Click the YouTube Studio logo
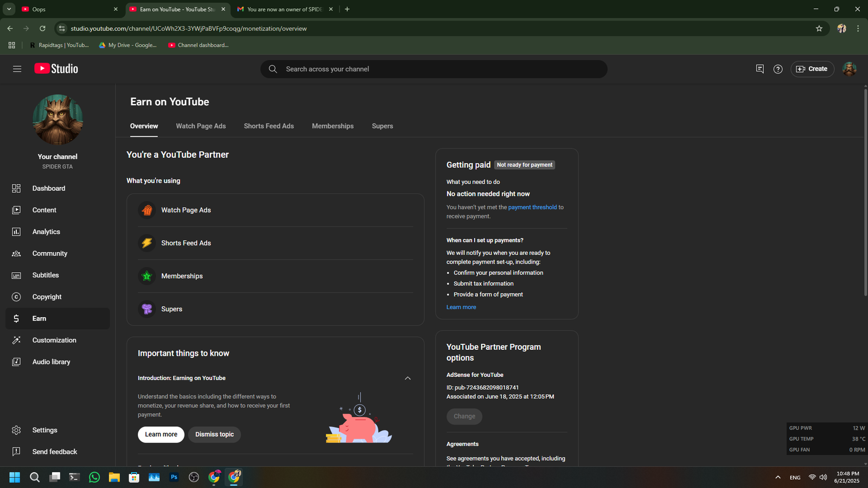868x488 pixels. (x=56, y=69)
